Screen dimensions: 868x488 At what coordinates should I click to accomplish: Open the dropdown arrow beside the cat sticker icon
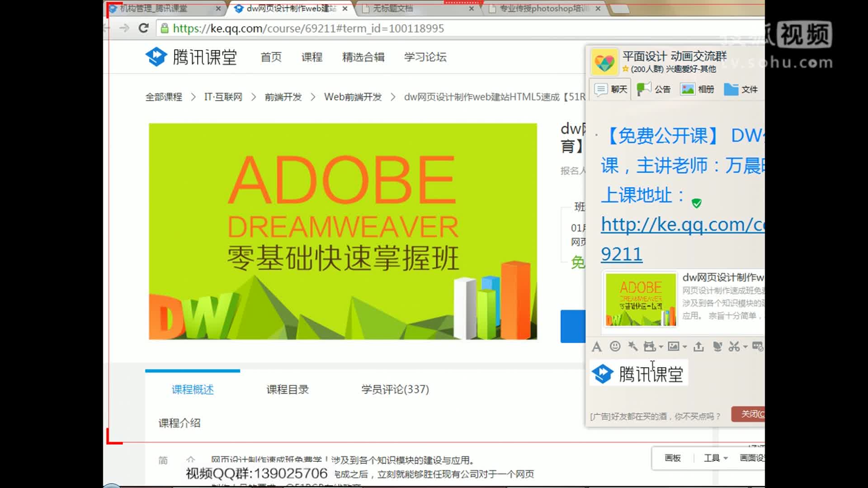click(x=661, y=347)
